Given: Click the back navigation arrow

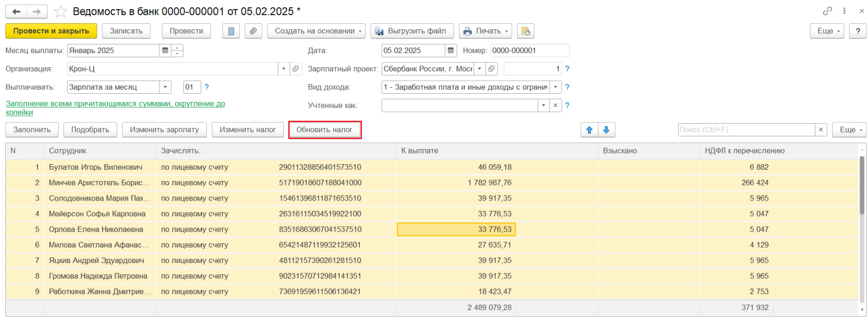Looking at the screenshot, I should click(16, 11).
